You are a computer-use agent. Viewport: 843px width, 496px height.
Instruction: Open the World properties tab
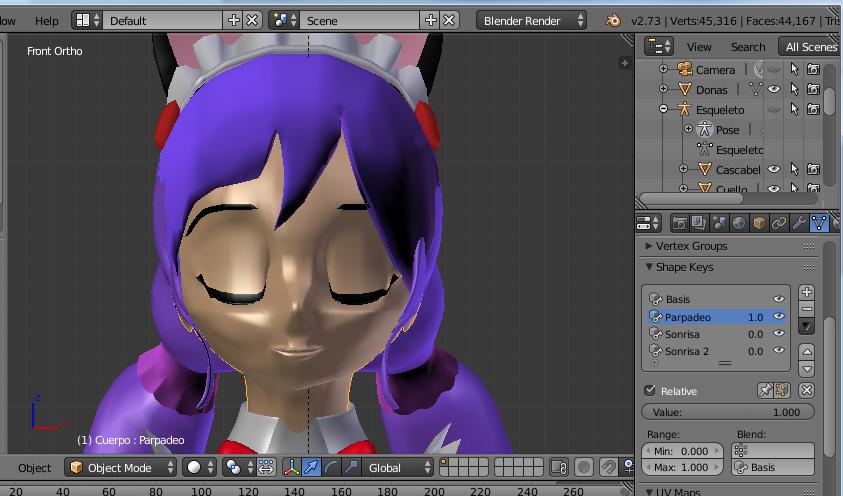pos(739,223)
